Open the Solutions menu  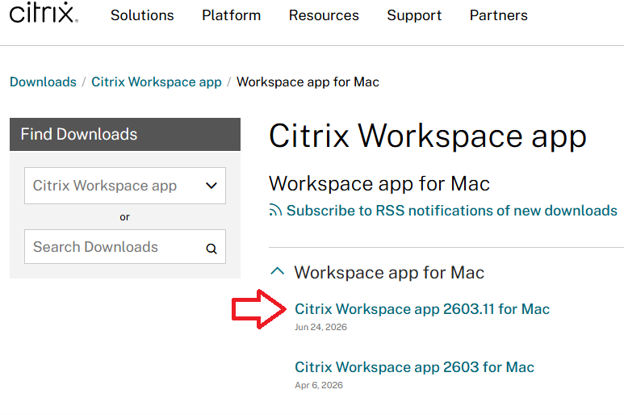(142, 15)
